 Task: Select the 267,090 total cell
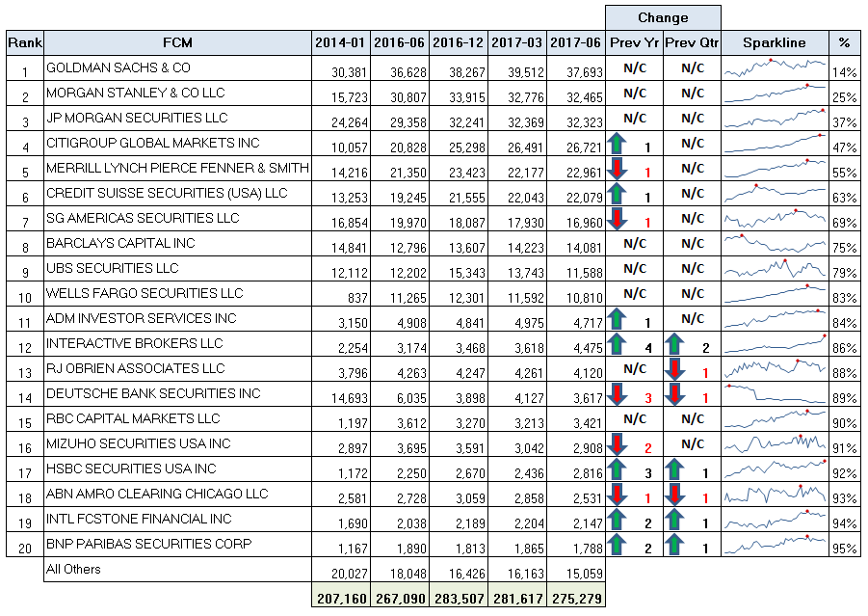coord(400,596)
